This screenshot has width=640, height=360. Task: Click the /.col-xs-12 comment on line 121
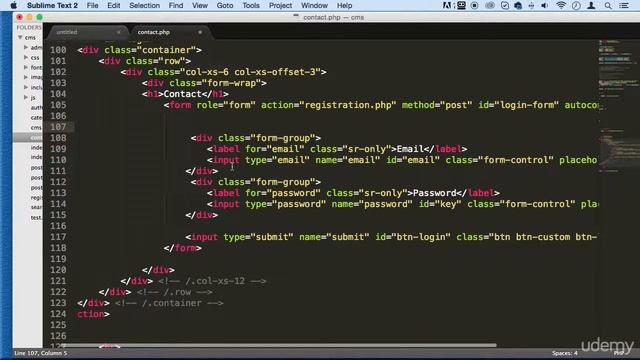(x=212, y=281)
